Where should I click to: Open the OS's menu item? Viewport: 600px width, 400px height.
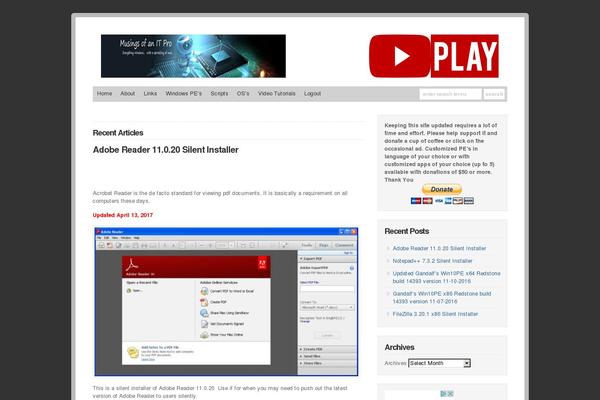tap(243, 93)
